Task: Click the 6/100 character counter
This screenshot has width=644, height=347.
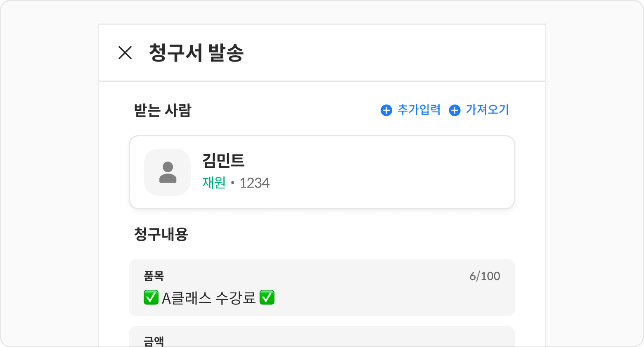Action: [x=485, y=276]
